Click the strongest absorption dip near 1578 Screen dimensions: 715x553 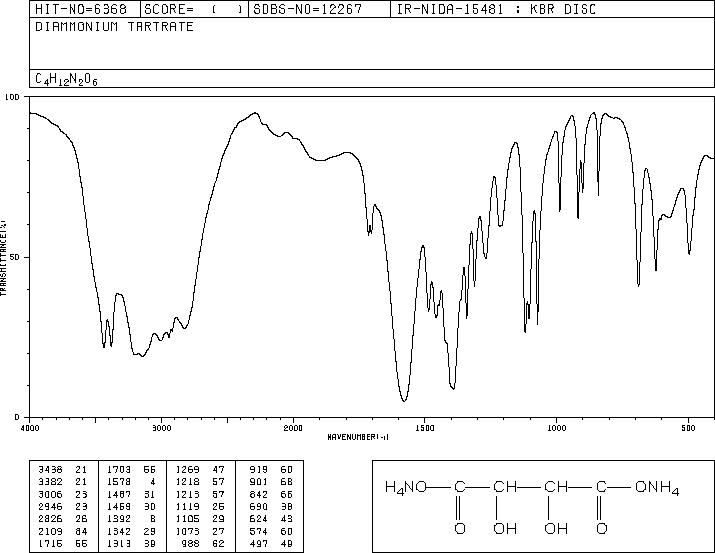[x=404, y=399]
